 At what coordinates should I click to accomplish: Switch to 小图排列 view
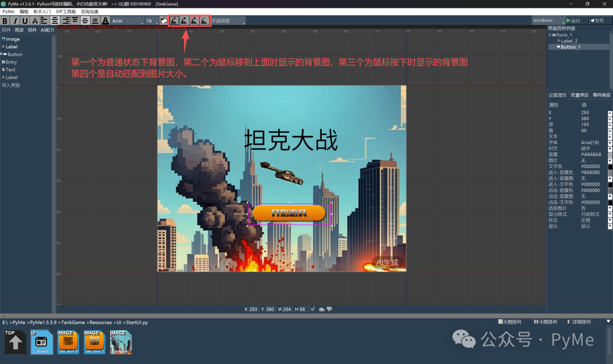(545, 322)
